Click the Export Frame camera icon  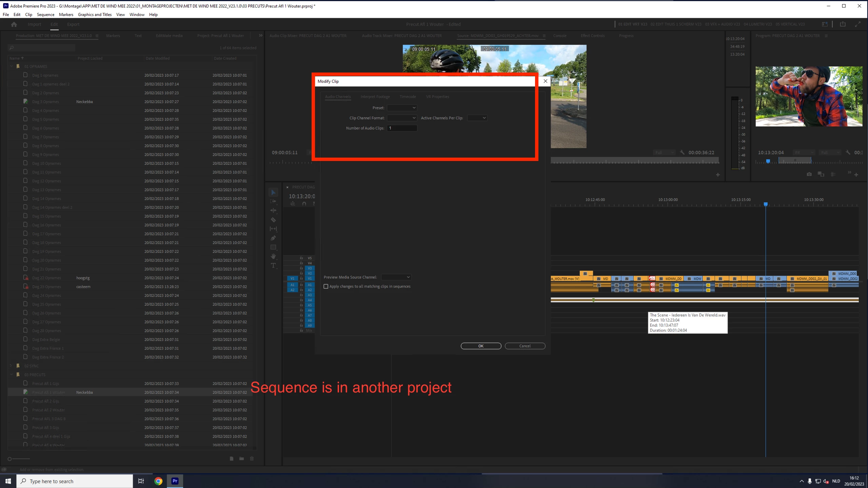(809, 174)
